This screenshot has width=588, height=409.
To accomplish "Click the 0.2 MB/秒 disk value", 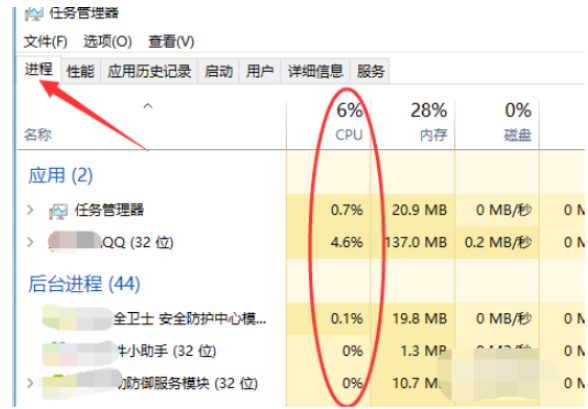I will tap(498, 243).
